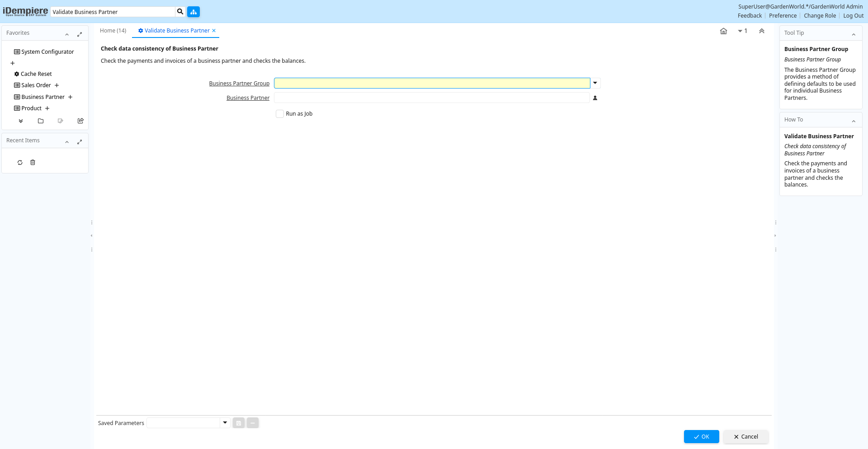Screen dimensions: 868x449
Task: Click the search magnifier icon in header
Action: 180,12
